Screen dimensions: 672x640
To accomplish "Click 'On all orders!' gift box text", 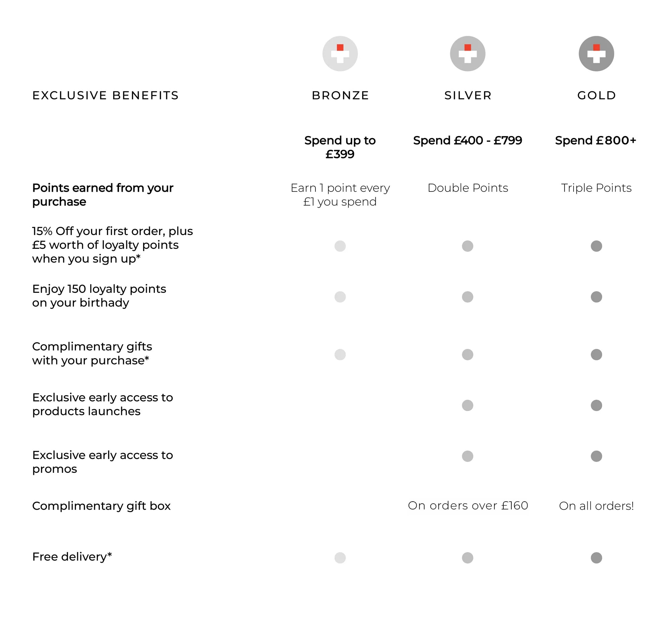I will tap(596, 506).
